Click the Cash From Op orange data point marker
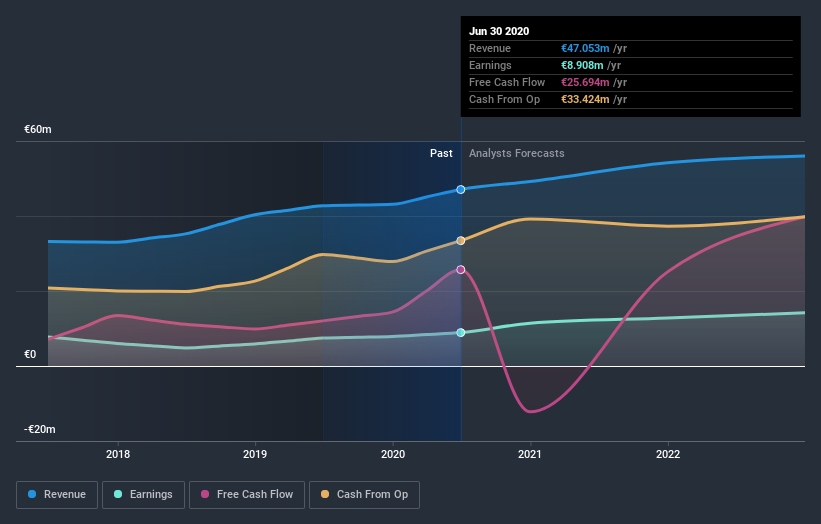 [461, 241]
